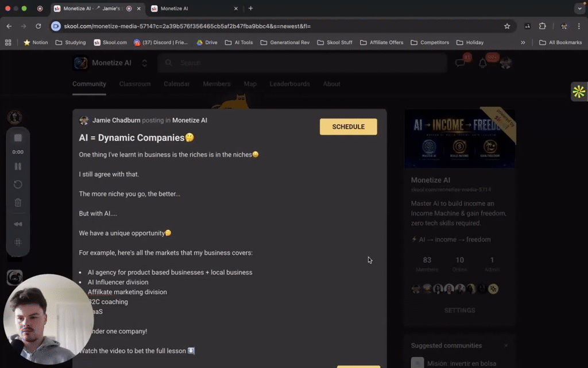Open the Notion bookmark
The width and height of the screenshot is (588, 368).
[x=36, y=43]
